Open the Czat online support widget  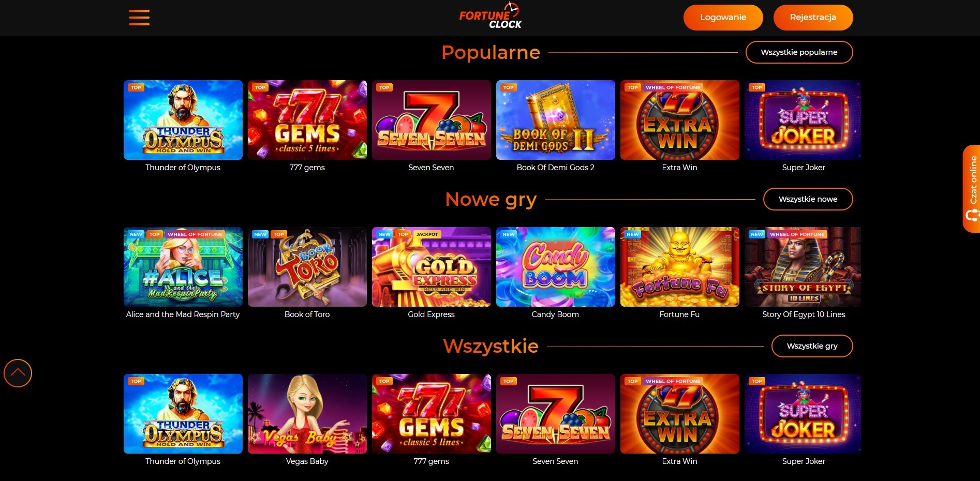[x=971, y=189]
